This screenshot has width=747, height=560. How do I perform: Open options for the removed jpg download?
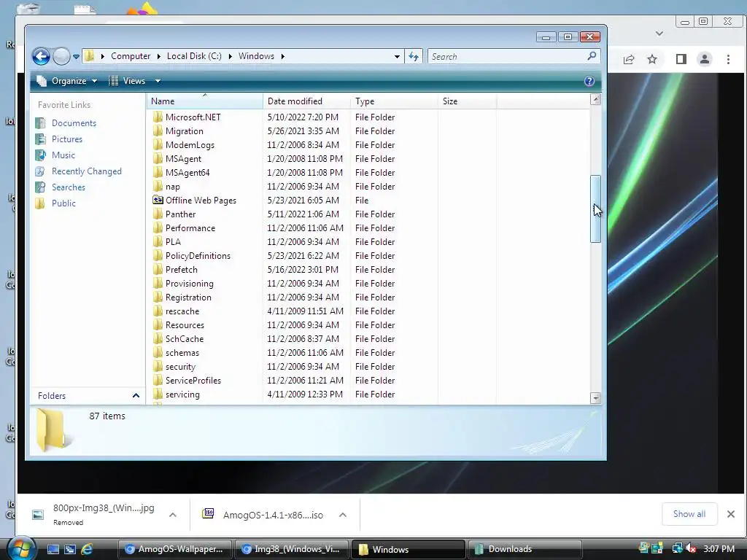click(173, 515)
